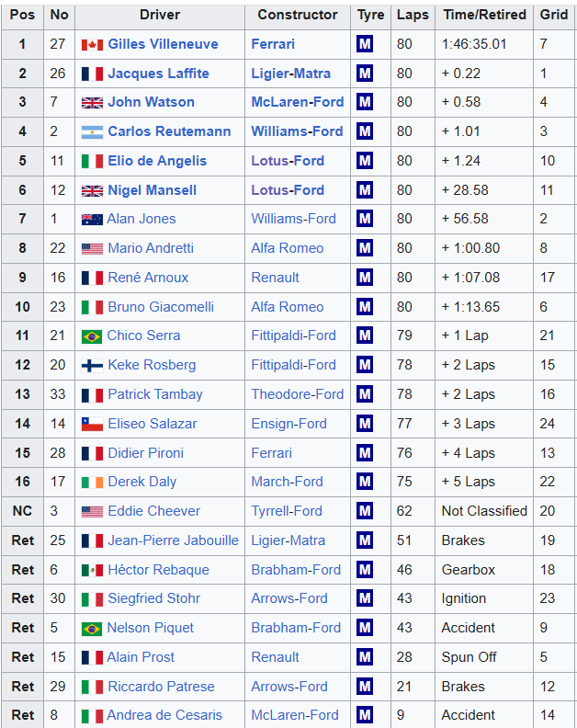Click the Michelin tyre icon in Laffite's row
577x728 pixels.
pyautogui.click(x=365, y=74)
